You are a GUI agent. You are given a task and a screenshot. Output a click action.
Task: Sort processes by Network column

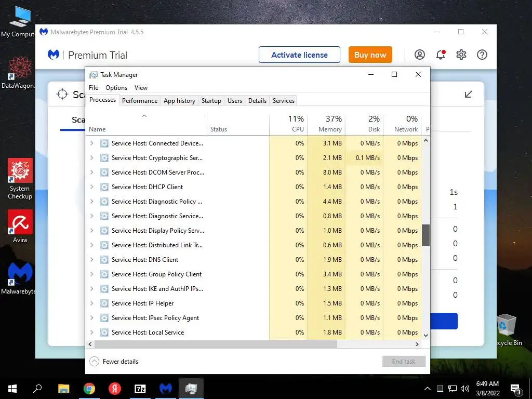[x=403, y=125]
